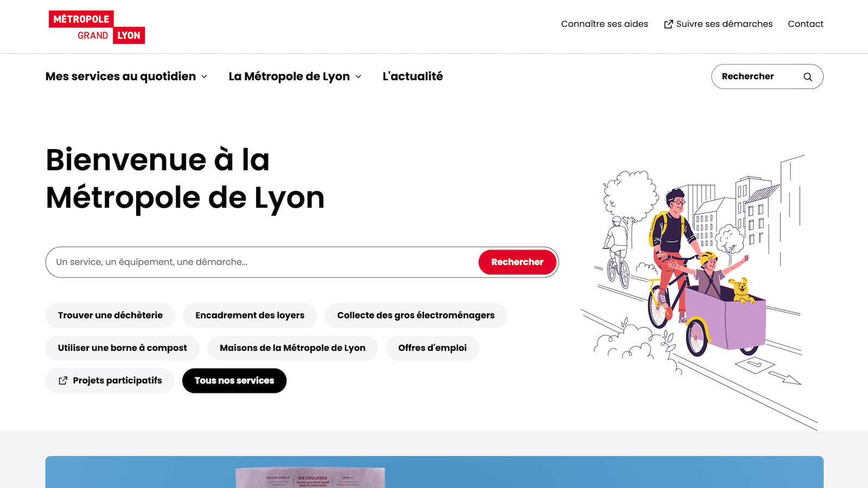
Task: Click the Métropole Grand Lyon logo
Action: point(97,26)
